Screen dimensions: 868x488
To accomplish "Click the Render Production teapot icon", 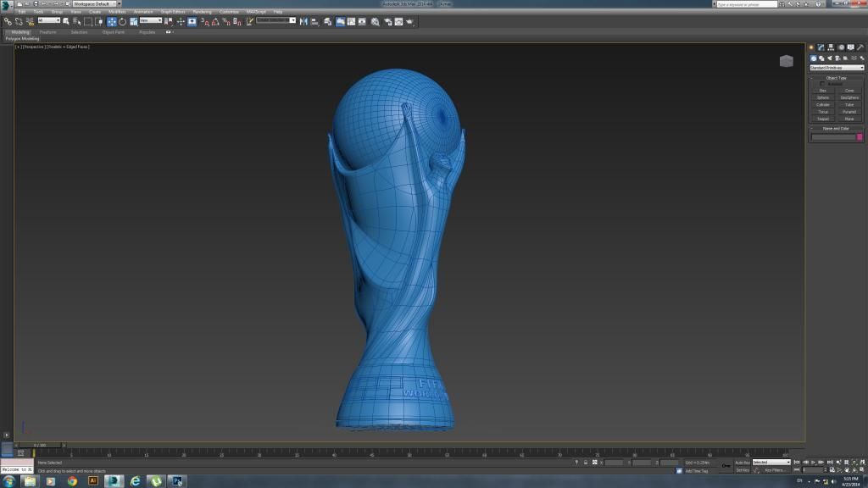I will [410, 21].
